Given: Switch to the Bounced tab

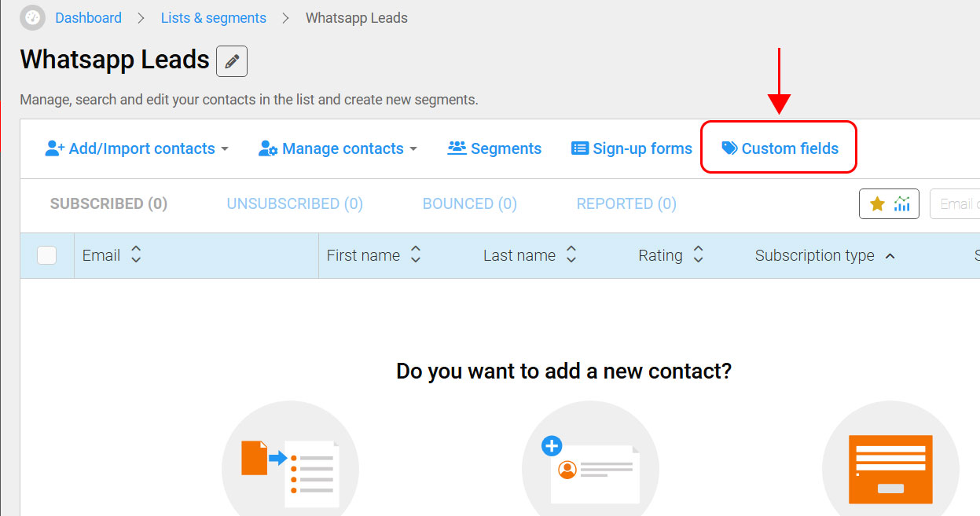Looking at the screenshot, I should pos(470,203).
